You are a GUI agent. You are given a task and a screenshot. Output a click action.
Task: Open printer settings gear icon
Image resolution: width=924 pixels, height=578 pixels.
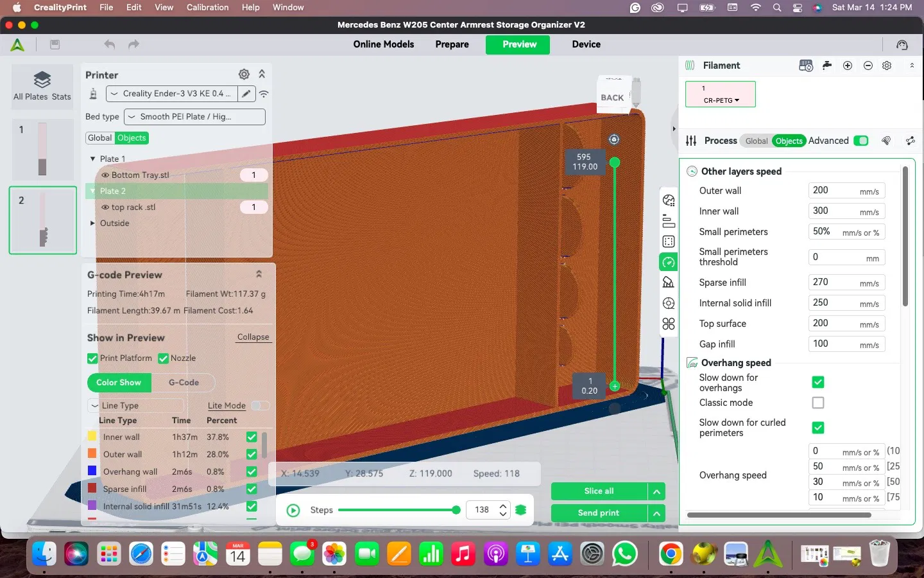click(x=244, y=74)
